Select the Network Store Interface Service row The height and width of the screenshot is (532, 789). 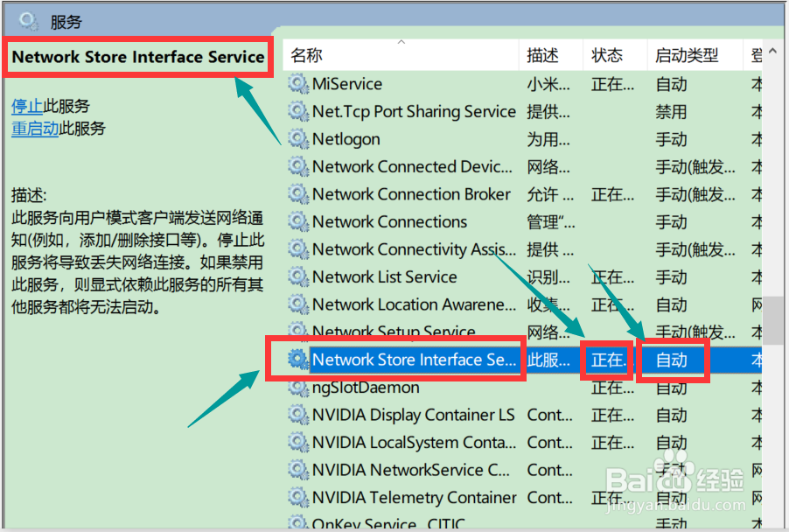point(411,360)
